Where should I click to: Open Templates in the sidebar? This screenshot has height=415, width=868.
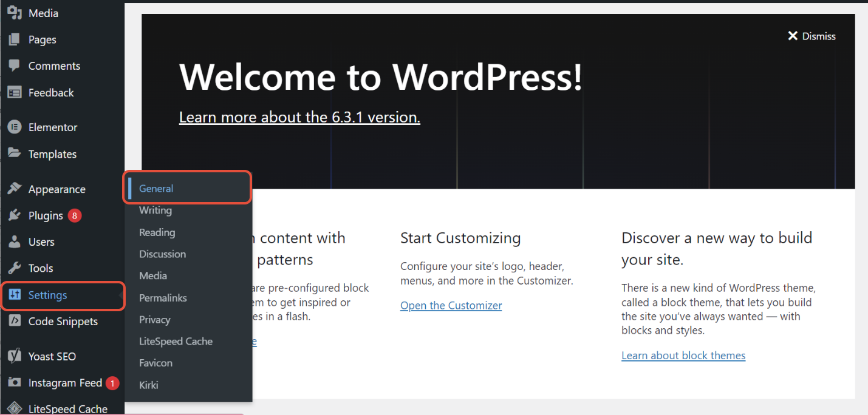tap(52, 154)
